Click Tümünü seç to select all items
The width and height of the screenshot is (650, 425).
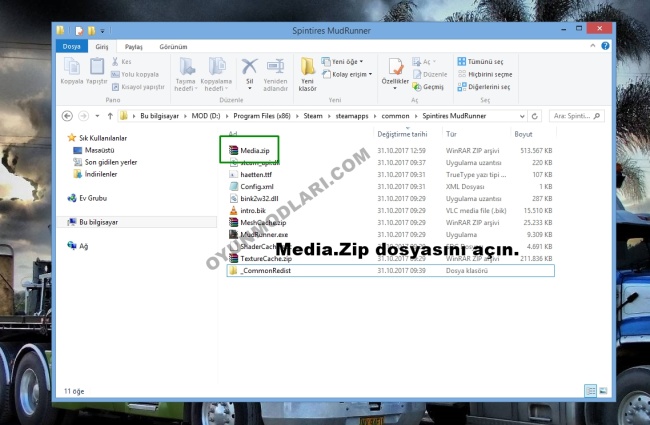pyautogui.click(x=482, y=61)
